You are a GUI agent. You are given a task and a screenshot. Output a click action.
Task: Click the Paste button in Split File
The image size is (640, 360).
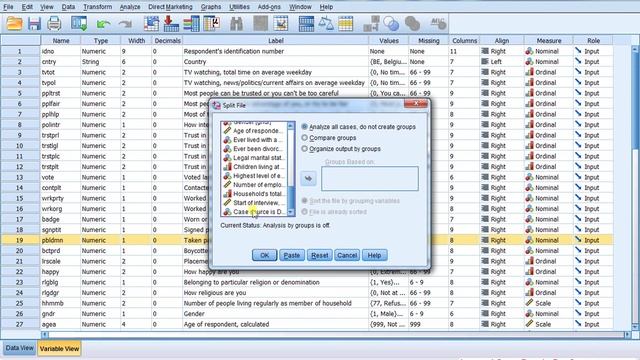(292, 255)
